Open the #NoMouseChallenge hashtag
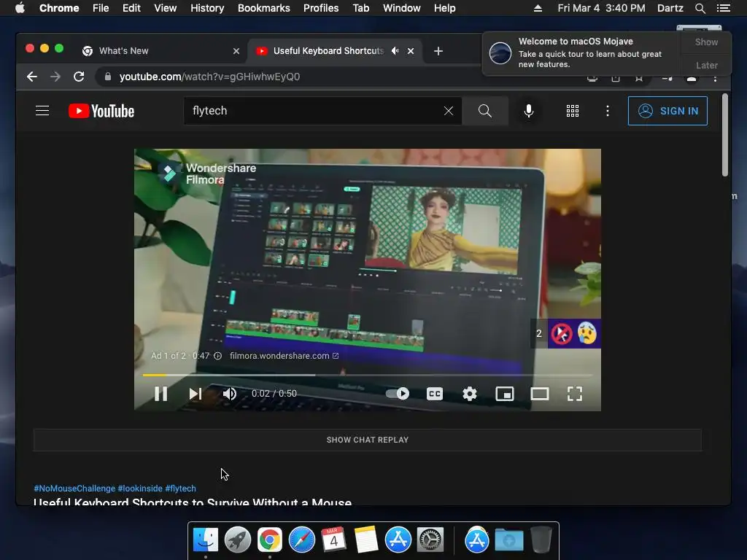 (74, 489)
